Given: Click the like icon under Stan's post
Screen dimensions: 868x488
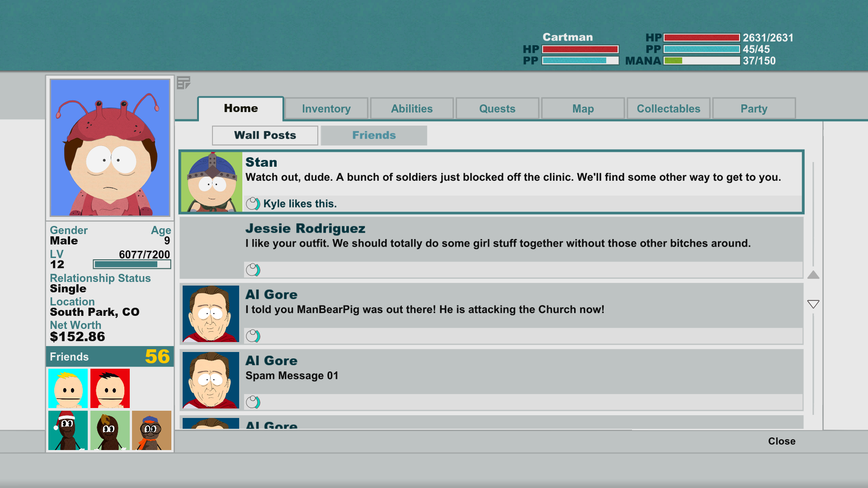Looking at the screenshot, I should pos(253,204).
